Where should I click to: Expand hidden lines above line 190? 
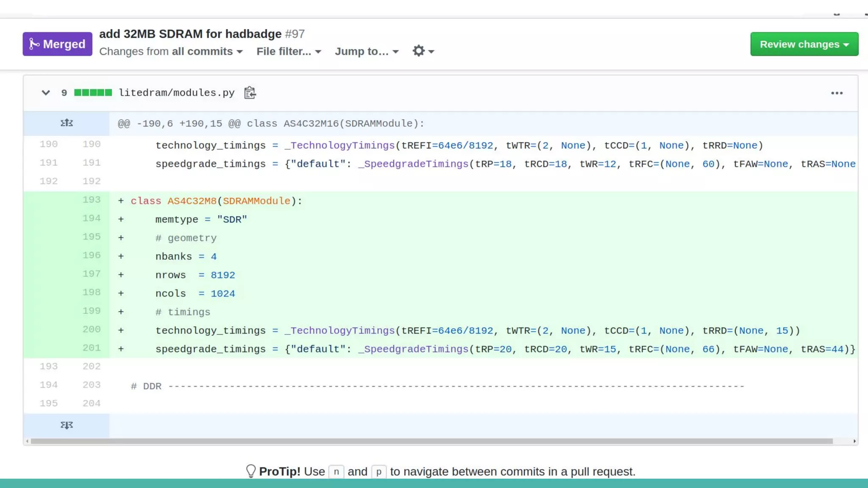(x=67, y=123)
